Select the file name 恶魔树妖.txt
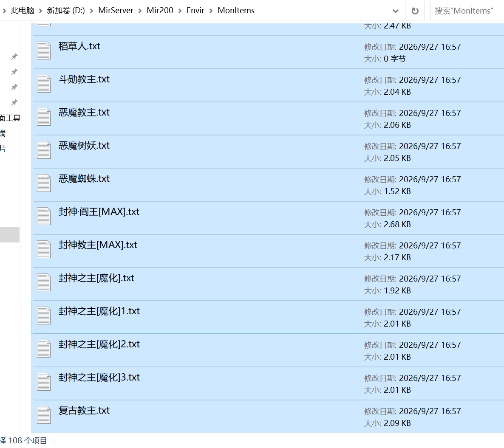 tap(84, 146)
